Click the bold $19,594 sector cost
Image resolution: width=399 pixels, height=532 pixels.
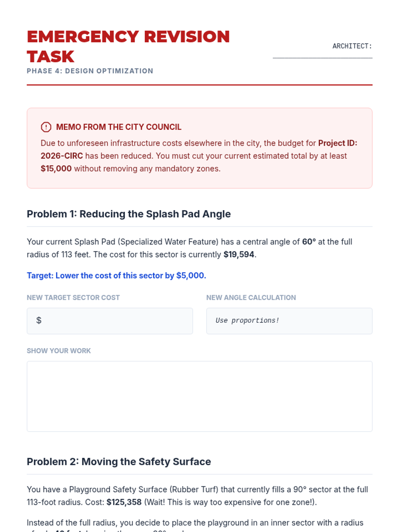[x=239, y=255]
